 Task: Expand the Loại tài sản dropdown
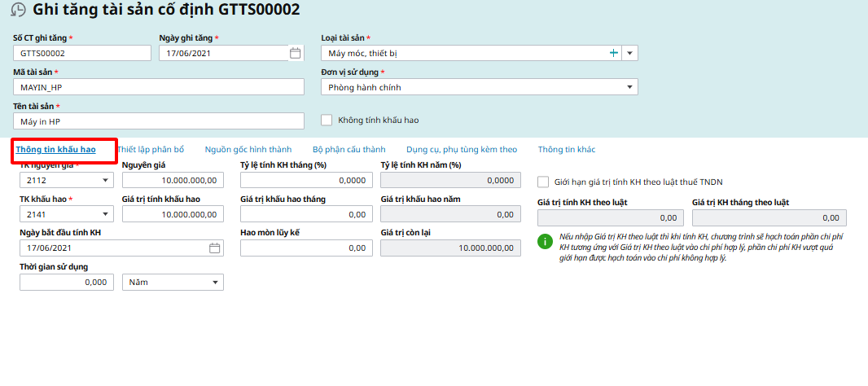(630, 53)
